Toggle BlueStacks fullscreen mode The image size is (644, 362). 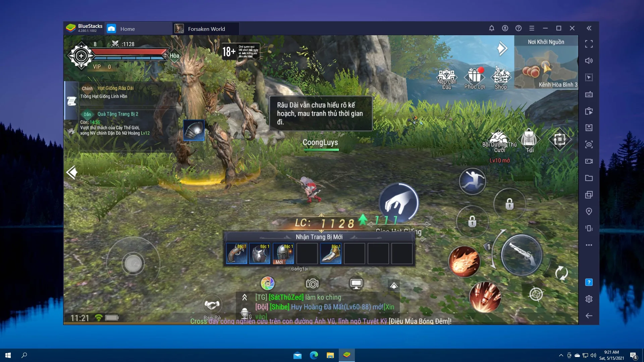[589, 44]
